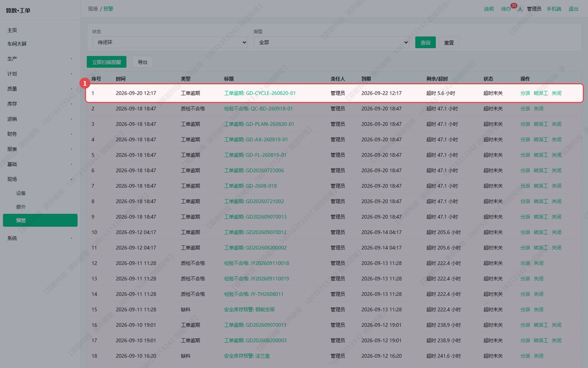Viewport: 588px width, 368px height.
Task: Expand the 质量 sidebar menu
Action: 40,89
